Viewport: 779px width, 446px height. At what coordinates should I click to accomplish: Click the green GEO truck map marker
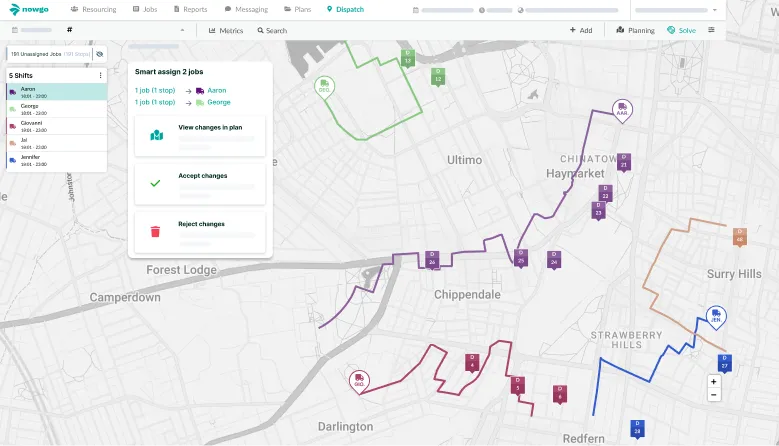(323, 86)
